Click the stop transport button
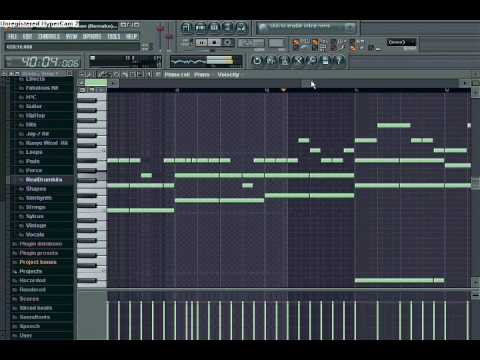 click(214, 43)
